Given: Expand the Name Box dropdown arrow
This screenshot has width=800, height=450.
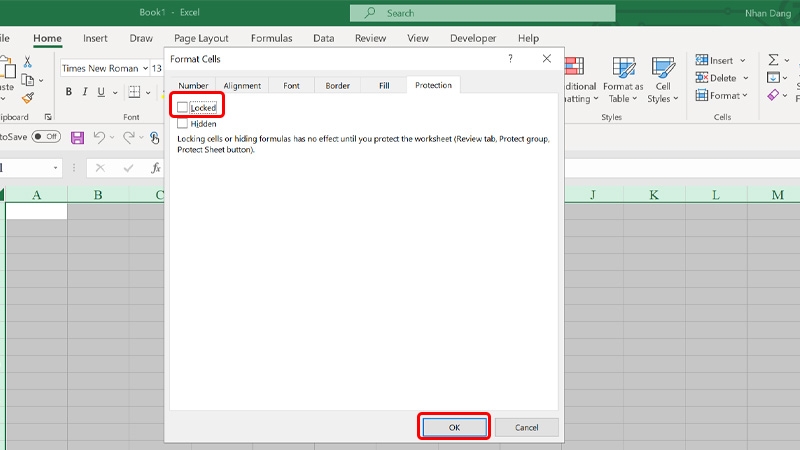Looking at the screenshot, I should coord(55,168).
